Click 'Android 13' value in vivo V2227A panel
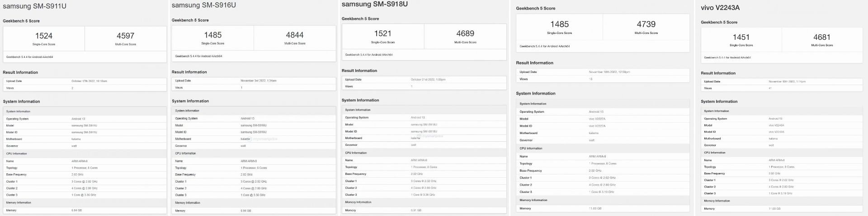868x216 pixels. pyautogui.click(x=596, y=112)
